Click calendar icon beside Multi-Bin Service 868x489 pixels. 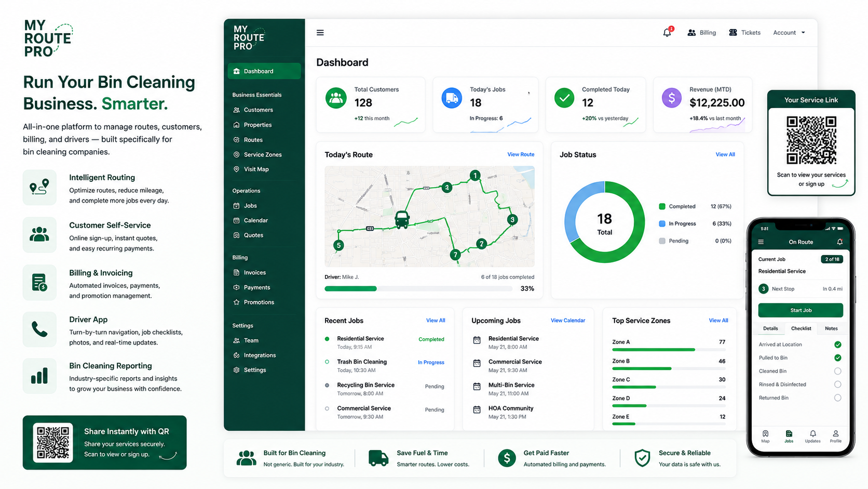[x=477, y=387]
